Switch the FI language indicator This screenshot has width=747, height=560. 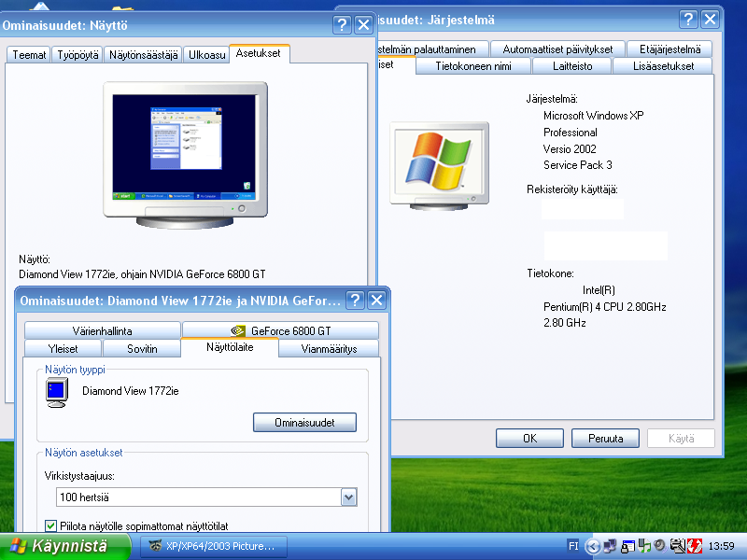pos(573,546)
